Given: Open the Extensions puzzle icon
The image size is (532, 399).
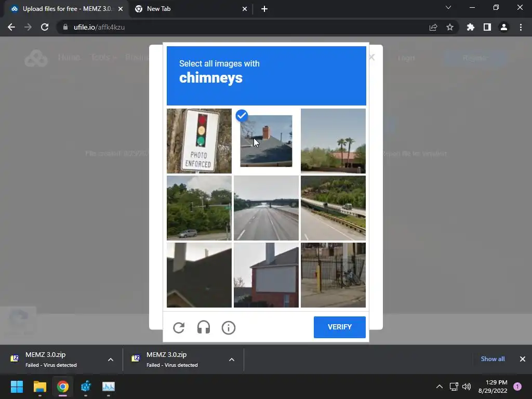Looking at the screenshot, I should click(x=471, y=27).
